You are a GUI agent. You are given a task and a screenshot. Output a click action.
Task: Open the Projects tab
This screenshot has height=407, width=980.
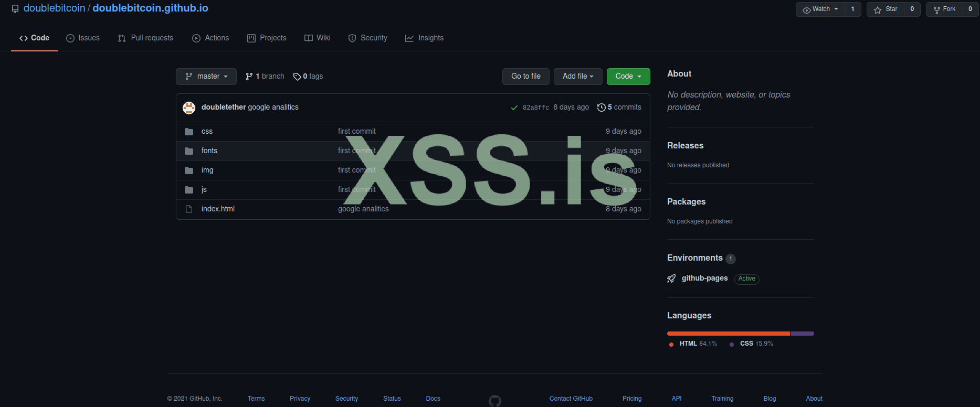coord(267,38)
